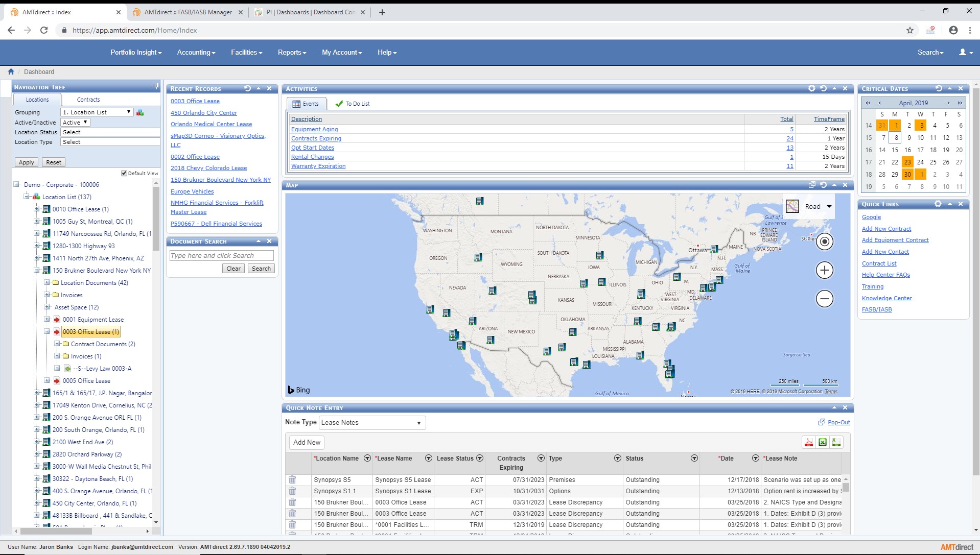
Task: Open the map Road style dropdown
Action: (x=809, y=206)
